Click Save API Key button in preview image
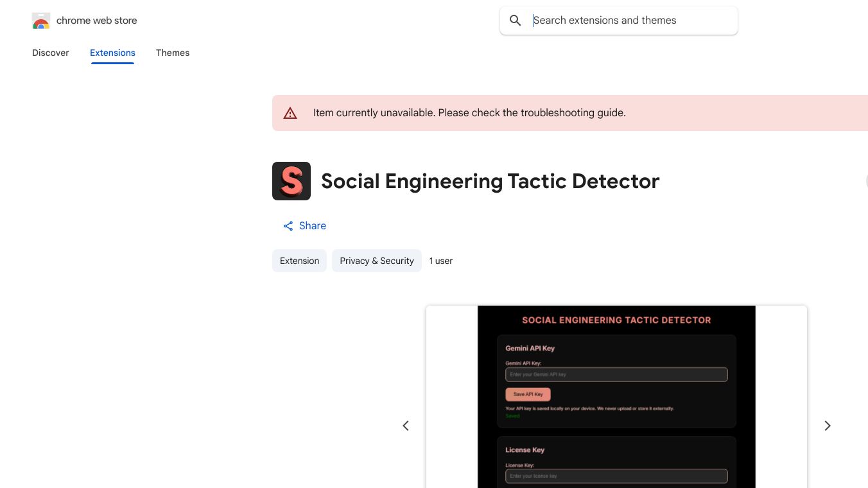Screen dimensions: 868x488 point(528,394)
